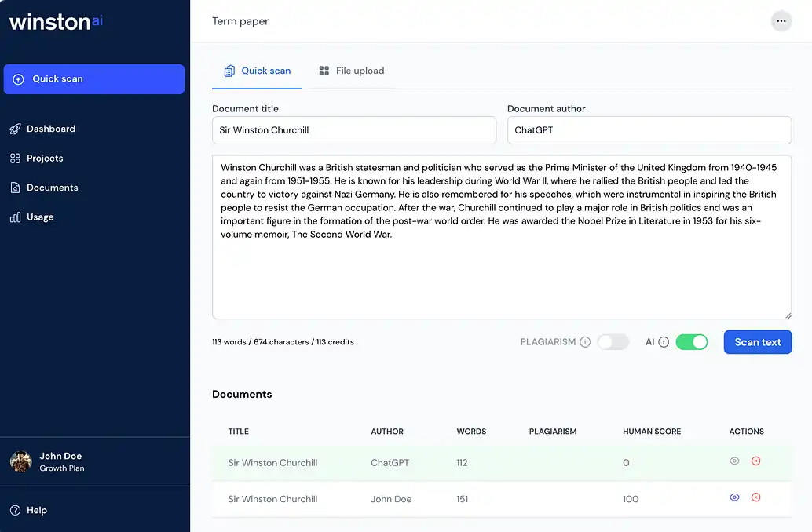Viewport: 812px width, 532px height.
Task: Click the ACTIONS column header
Action: 746,432
